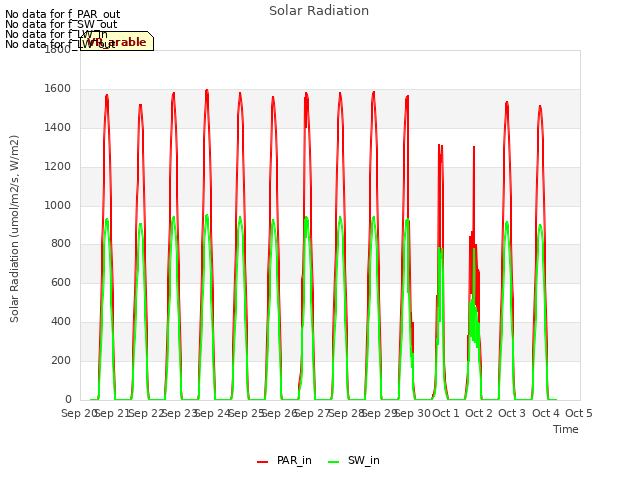640x480 pixels.
Task: Click the Oct 5 x-axis tick label
Action: click(x=579, y=413)
